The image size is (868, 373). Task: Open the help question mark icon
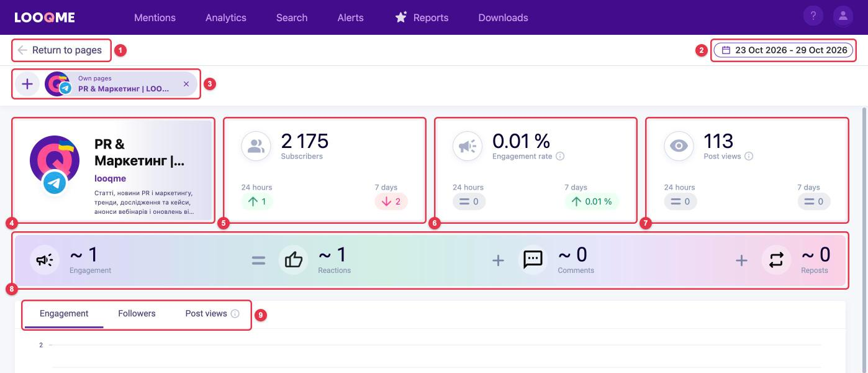813,16
